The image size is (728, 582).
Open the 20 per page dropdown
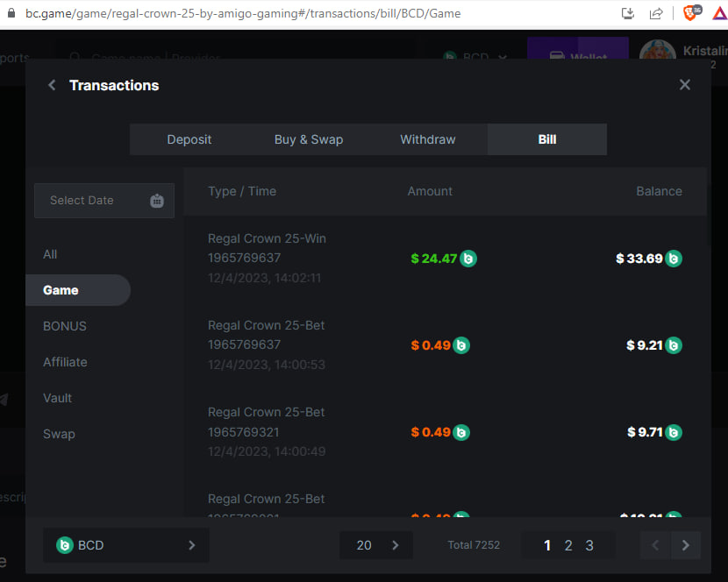click(x=377, y=545)
